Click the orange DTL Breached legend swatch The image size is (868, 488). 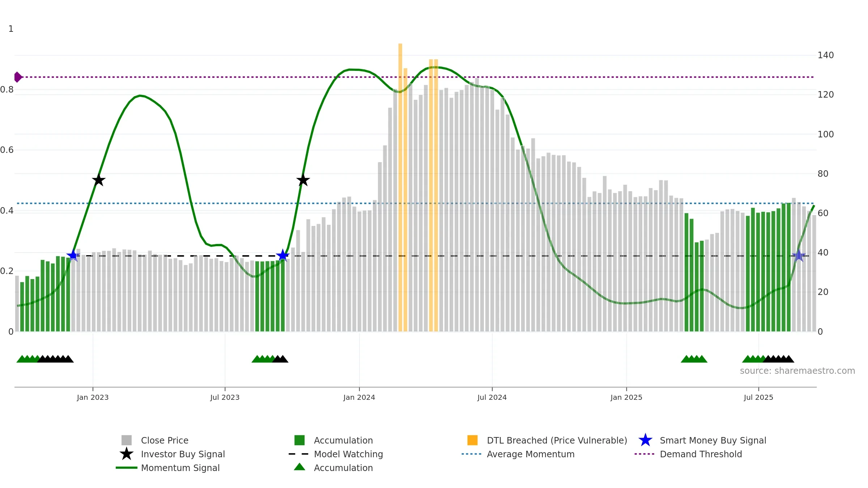[472, 440]
